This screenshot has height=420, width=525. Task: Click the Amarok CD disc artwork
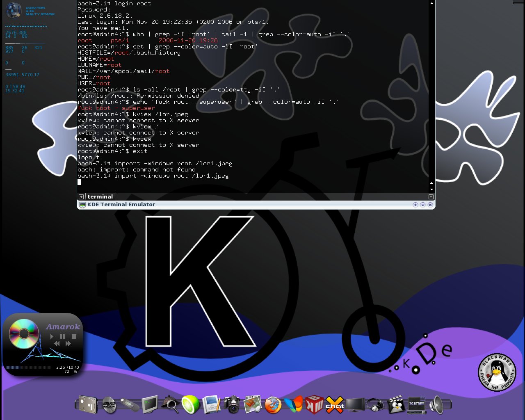tap(24, 334)
